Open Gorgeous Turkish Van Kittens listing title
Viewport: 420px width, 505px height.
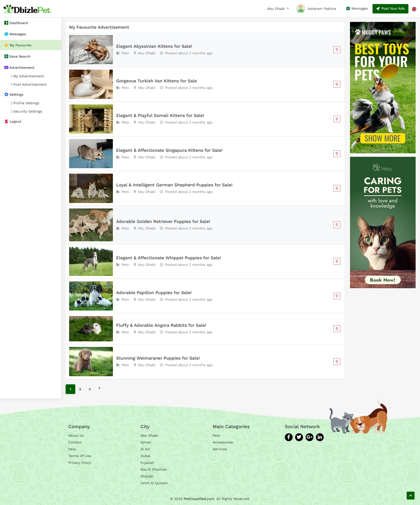[156, 81]
